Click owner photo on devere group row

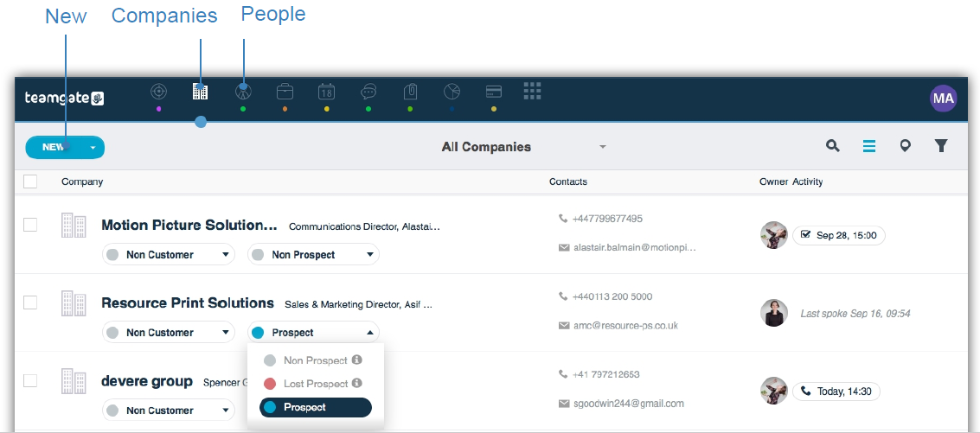(774, 391)
